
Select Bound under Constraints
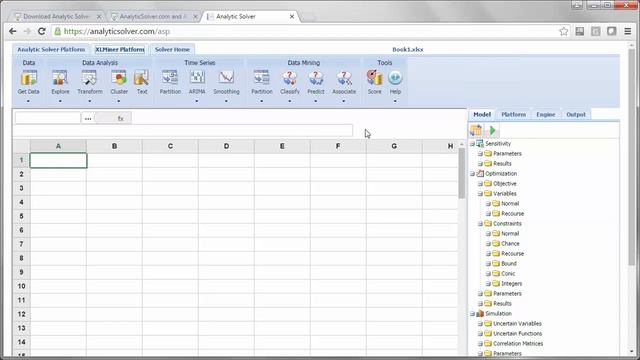(x=509, y=264)
